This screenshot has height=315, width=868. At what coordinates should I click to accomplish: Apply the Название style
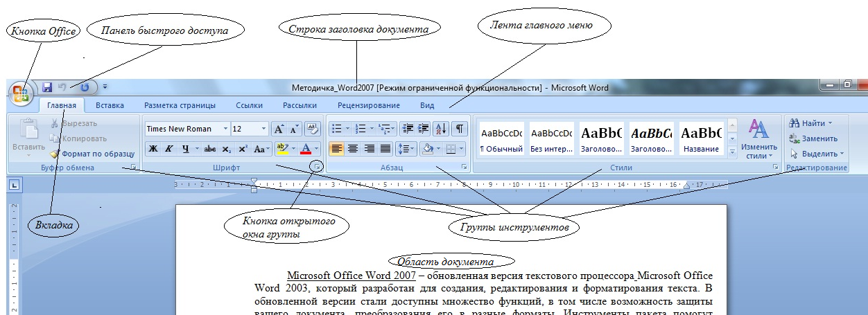[701, 139]
